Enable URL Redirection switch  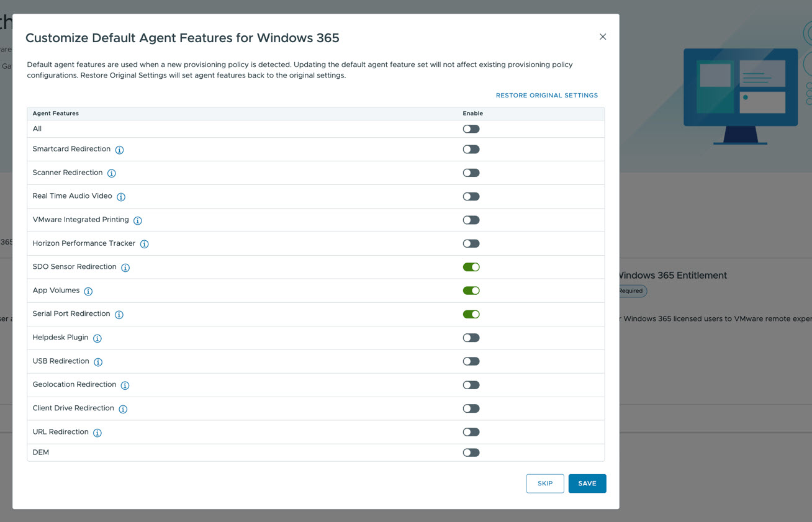click(471, 432)
